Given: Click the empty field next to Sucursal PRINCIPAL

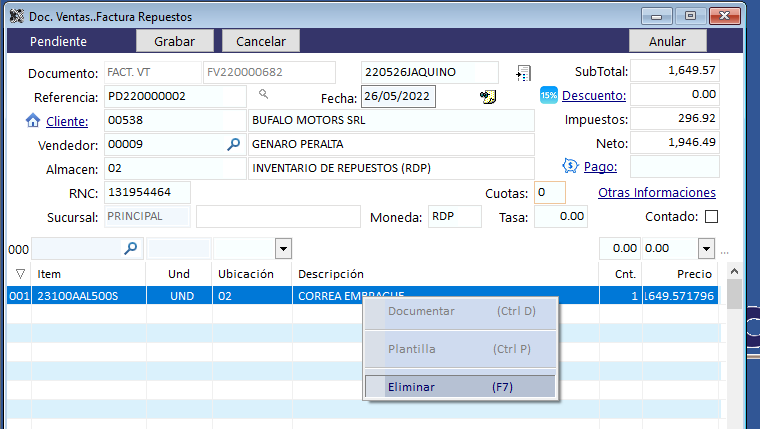Looking at the screenshot, I should (x=278, y=216).
